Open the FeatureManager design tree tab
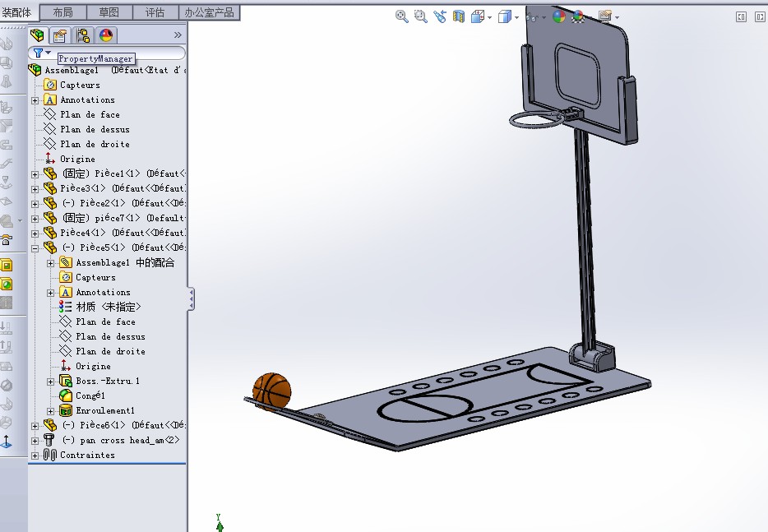Image resolution: width=768 pixels, height=532 pixels. [x=37, y=35]
